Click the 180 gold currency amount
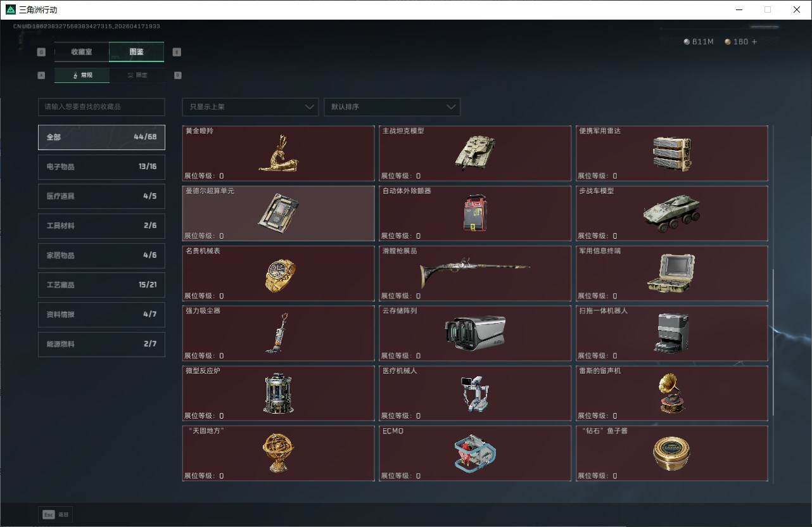Viewport: 812px width, 527px height. 740,42
